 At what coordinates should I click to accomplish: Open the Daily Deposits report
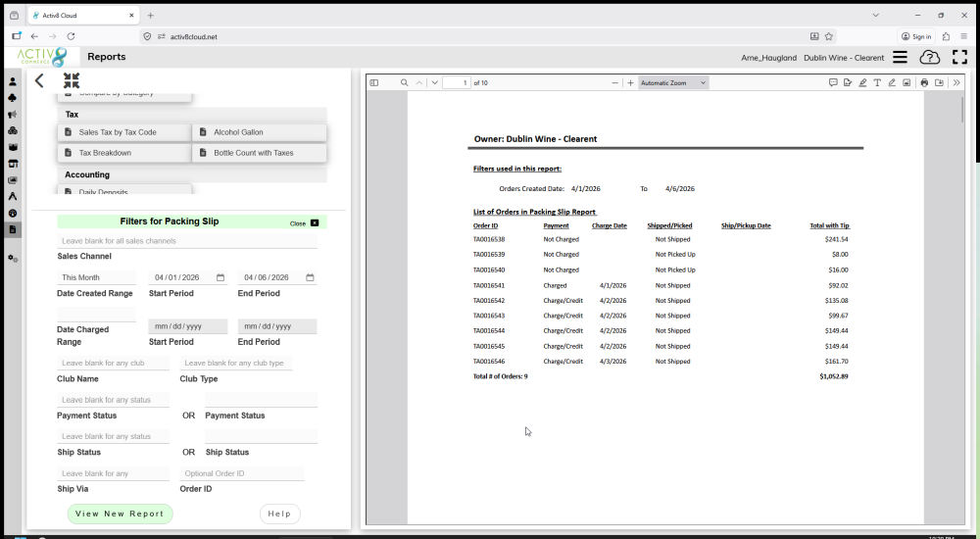[124, 191]
